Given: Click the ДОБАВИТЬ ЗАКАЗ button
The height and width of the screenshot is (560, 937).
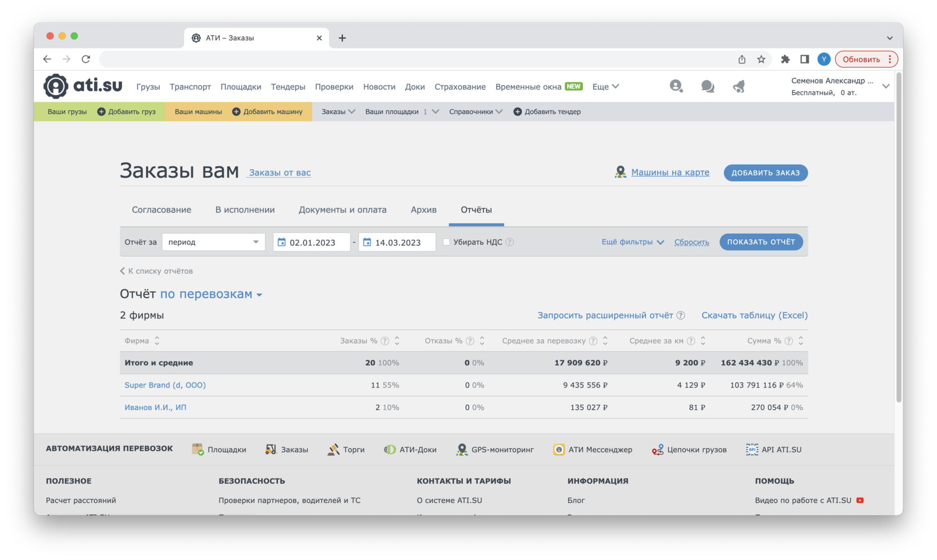Looking at the screenshot, I should 766,172.
